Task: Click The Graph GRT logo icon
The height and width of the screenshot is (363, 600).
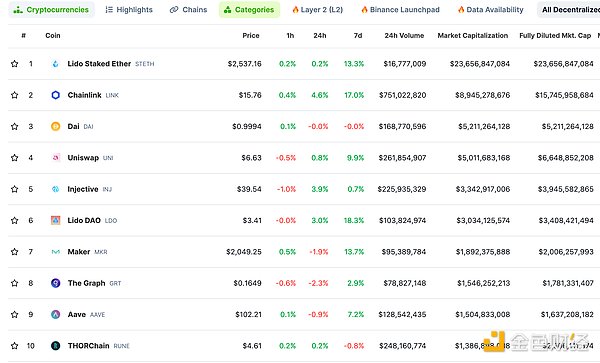Action: [55, 283]
